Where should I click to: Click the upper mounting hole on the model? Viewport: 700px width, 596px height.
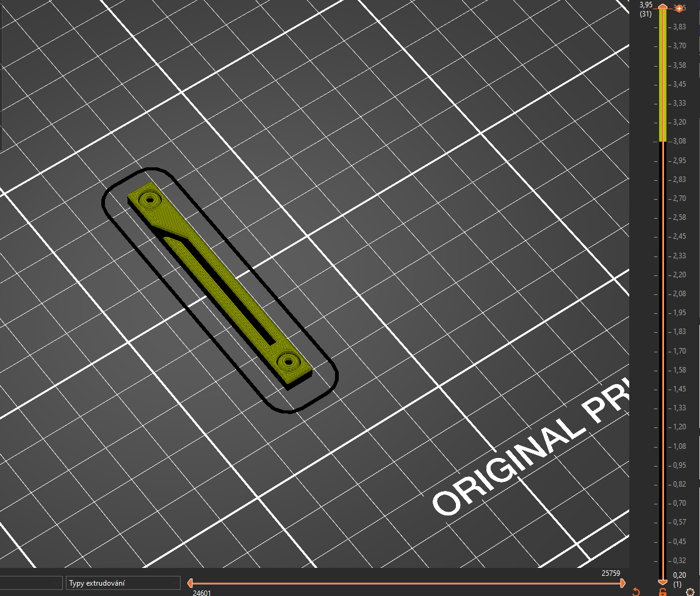click(149, 199)
